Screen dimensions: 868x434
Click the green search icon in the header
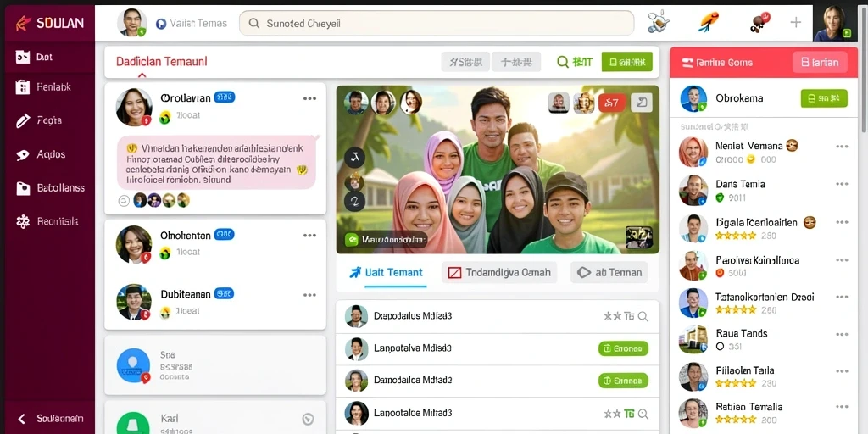tap(563, 62)
